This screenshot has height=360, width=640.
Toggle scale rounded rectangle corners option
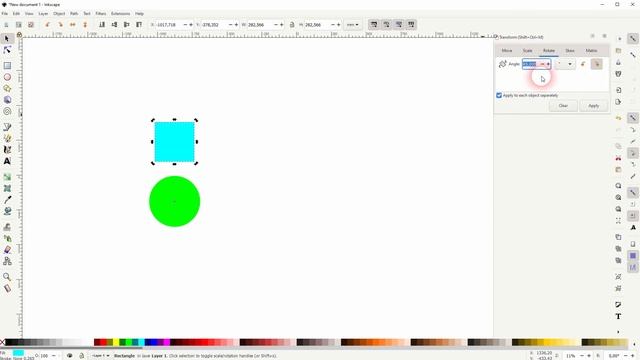click(386, 24)
